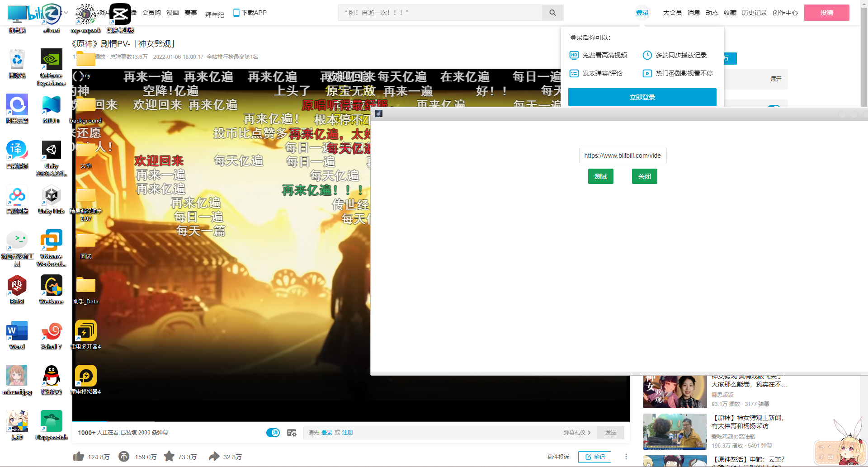Open the background folder on the desktop
The height and width of the screenshot is (467, 868).
pyautogui.click(x=85, y=110)
